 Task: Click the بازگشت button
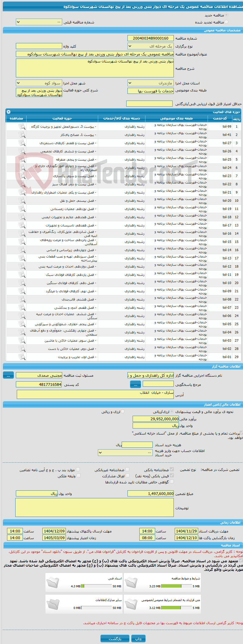[115, 639]
